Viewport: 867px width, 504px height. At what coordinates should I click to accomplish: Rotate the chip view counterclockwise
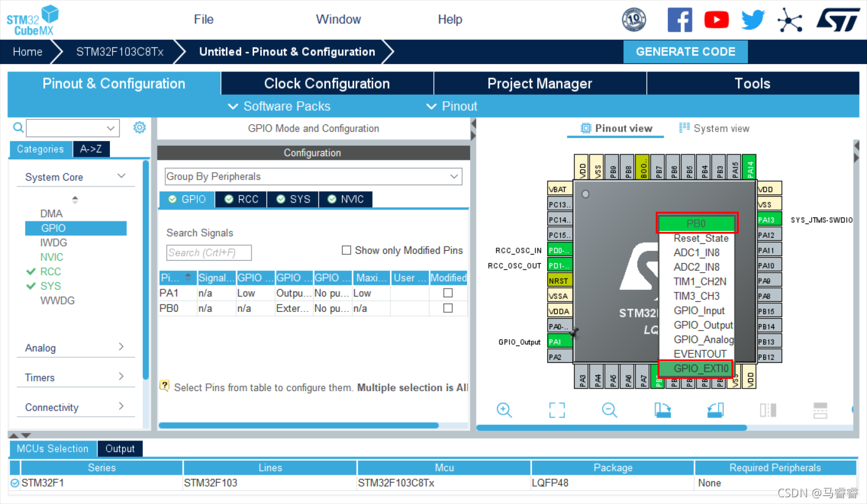(x=716, y=410)
